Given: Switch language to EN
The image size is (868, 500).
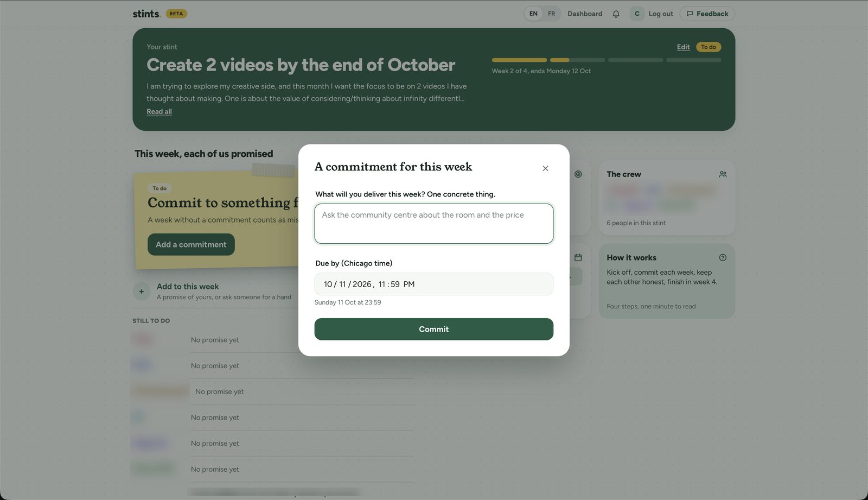Looking at the screenshot, I should point(533,14).
